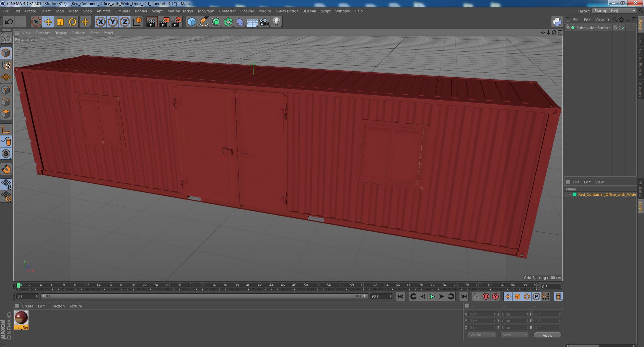Add a light object
The image size is (644, 347).
pyautogui.click(x=277, y=22)
